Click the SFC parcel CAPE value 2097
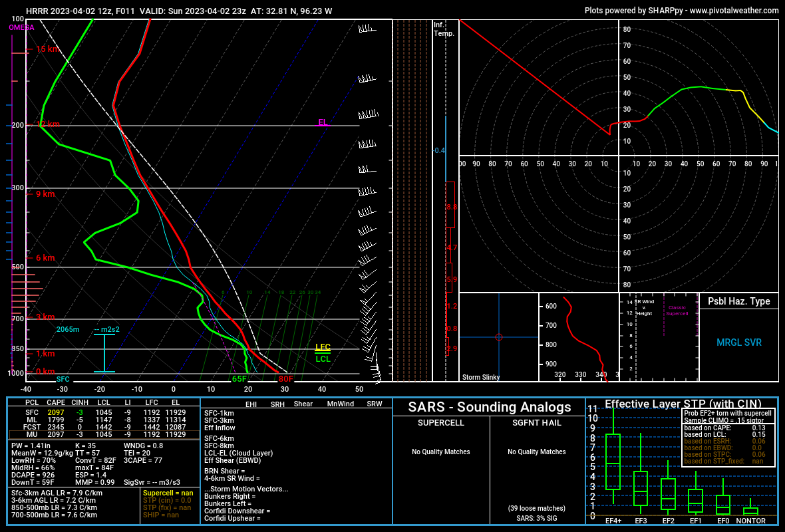Image resolution: width=785 pixels, height=532 pixels. pyautogui.click(x=56, y=412)
